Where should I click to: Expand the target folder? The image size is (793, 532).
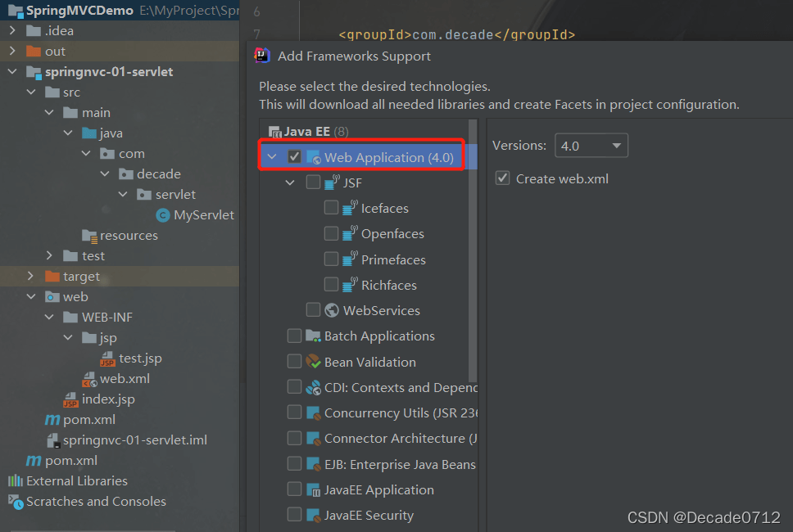pyautogui.click(x=31, y=277)
